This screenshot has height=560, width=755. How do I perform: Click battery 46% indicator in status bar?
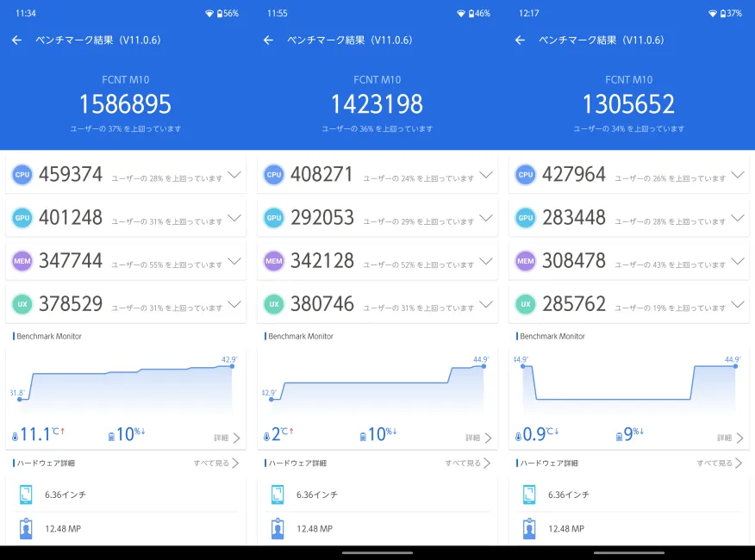479,14
